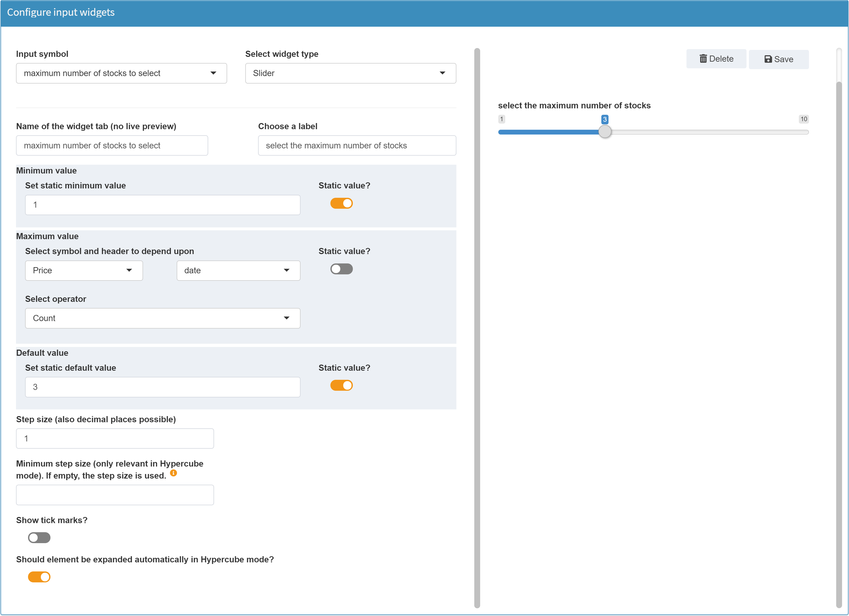Enable the Show tick marks toggle
This screenshot has width=849, height=616.
(x=39, y=538)
